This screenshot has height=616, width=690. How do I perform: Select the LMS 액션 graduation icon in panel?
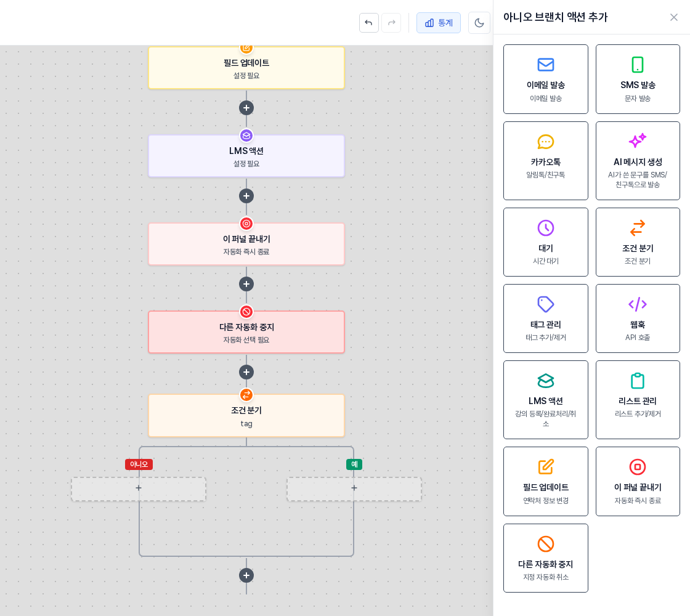tap(546, 381)
